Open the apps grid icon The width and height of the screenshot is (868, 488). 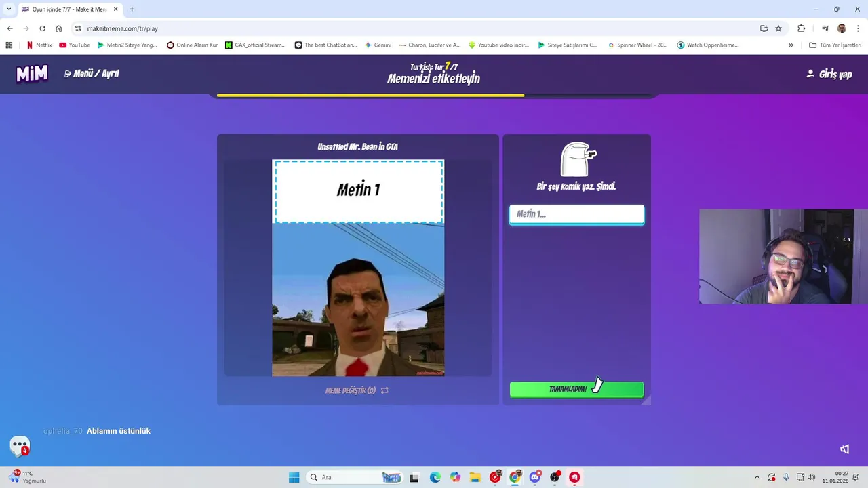click(x=9, y=45)
